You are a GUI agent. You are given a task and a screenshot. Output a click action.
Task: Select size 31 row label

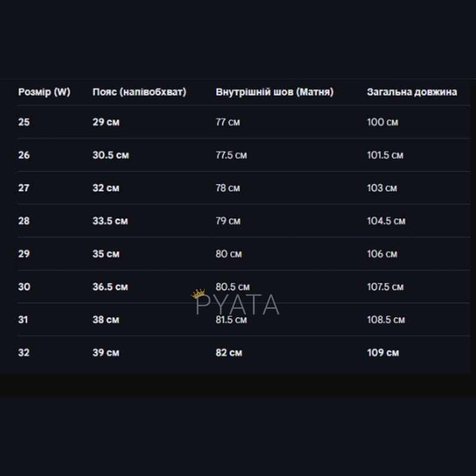tap(24, 320)
